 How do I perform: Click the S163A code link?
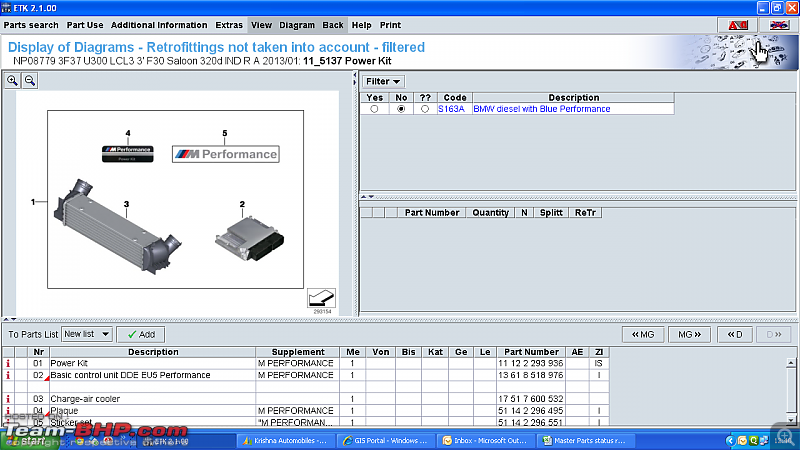(x=452, y=109)
